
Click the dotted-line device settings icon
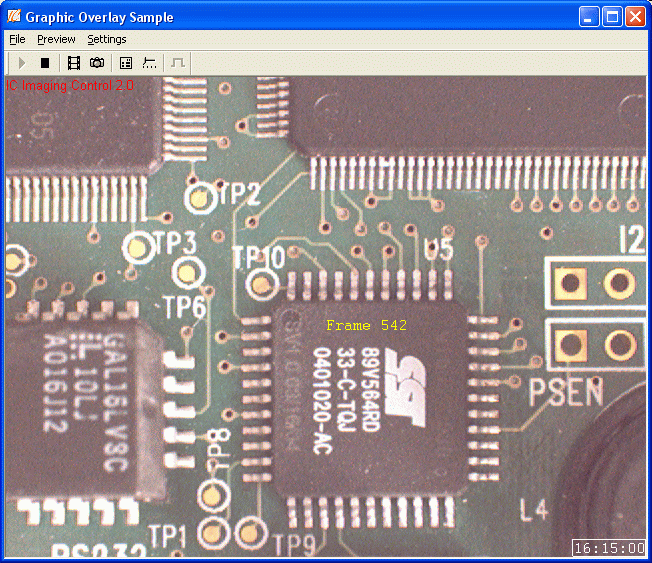149,63
